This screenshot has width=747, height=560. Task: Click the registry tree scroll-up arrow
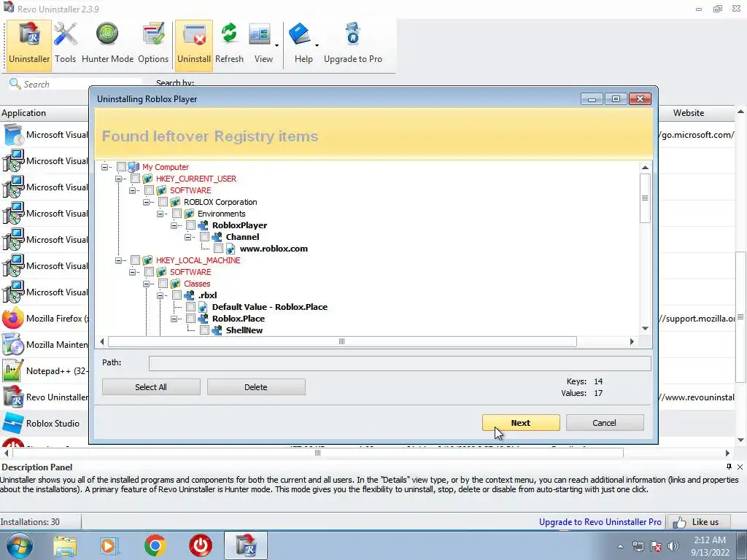coord(645,167)
